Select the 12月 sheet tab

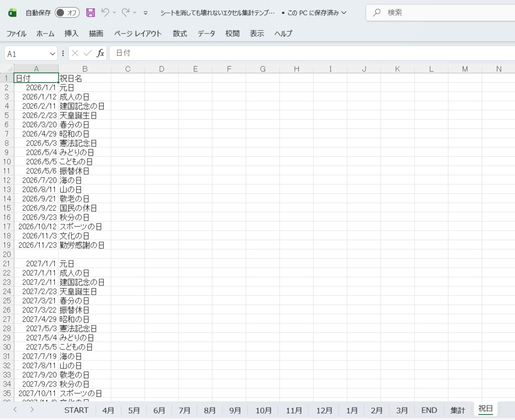pos(324,410)
